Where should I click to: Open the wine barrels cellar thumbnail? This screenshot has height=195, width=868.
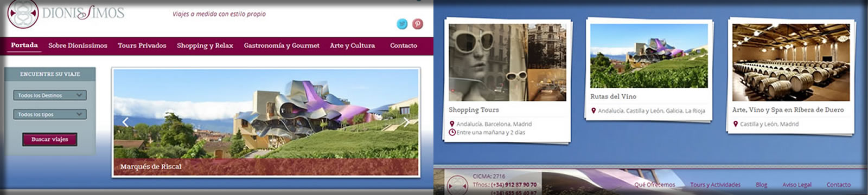[791, 62]
